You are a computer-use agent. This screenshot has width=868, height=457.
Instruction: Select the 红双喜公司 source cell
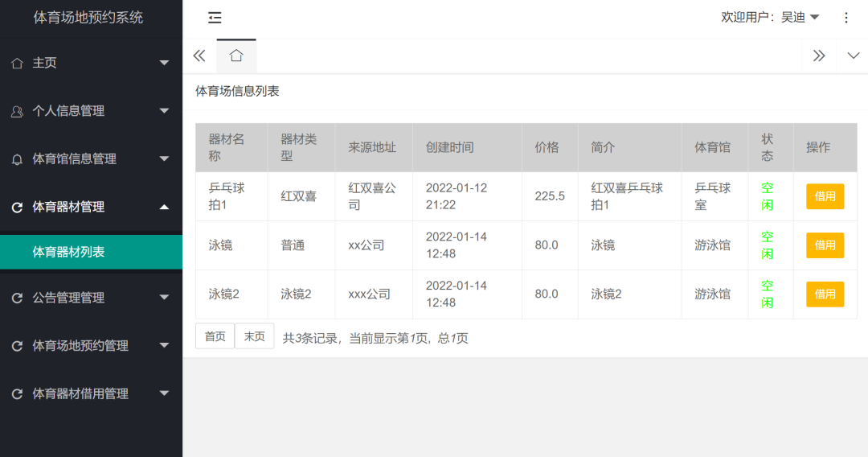[x=374, y=196]
